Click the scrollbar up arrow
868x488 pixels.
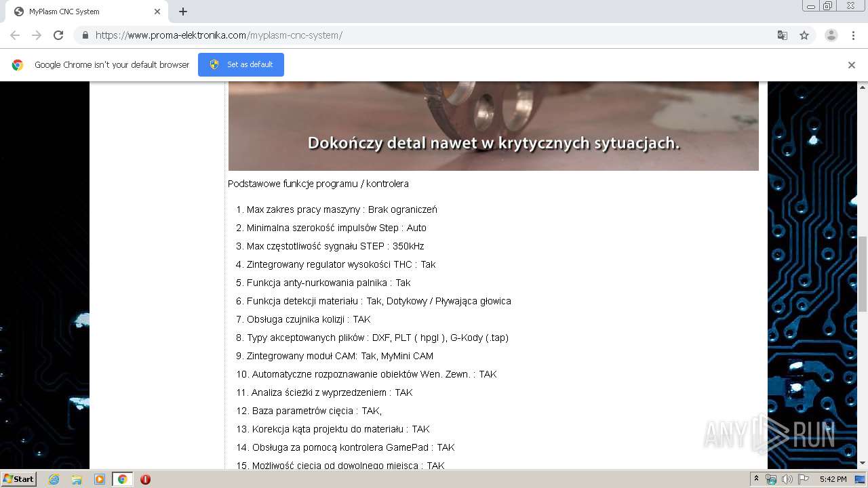pyautogui.click(x=863, y=87)
